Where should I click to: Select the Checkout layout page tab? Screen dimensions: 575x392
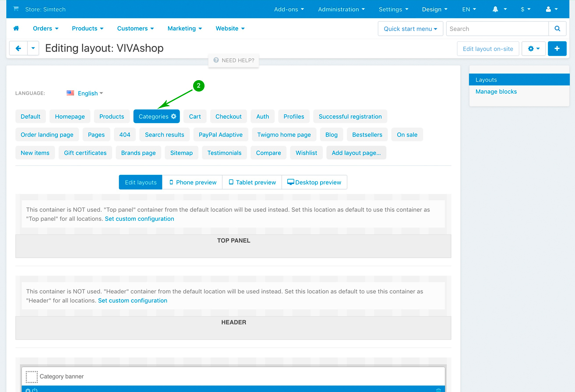[228, 117]
